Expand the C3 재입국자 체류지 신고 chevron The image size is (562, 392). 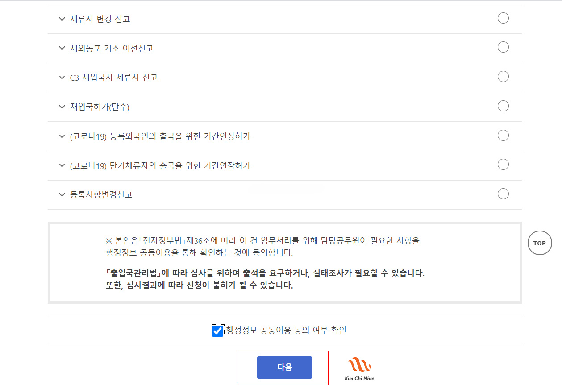pyautogui.click(x=62, y=78)
